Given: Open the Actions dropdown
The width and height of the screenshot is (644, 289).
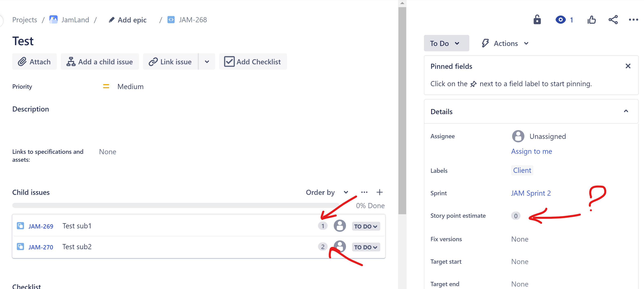Looking at the screenshot, I should [505, 43].
